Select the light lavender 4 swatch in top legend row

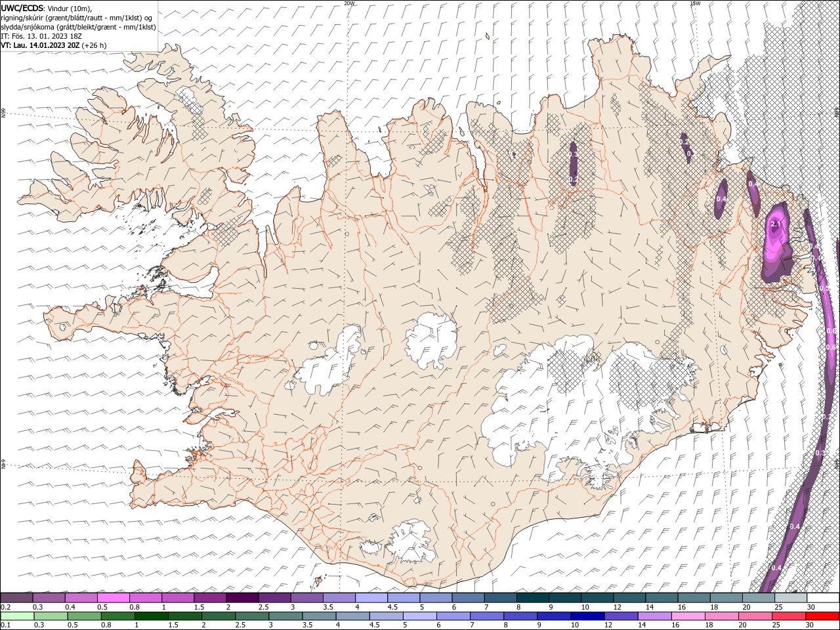pyautogui.click(x=371, y=598)
